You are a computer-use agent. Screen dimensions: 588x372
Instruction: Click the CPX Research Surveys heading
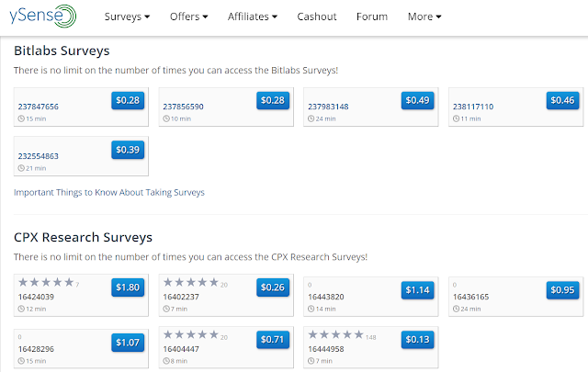coord(84,237)
